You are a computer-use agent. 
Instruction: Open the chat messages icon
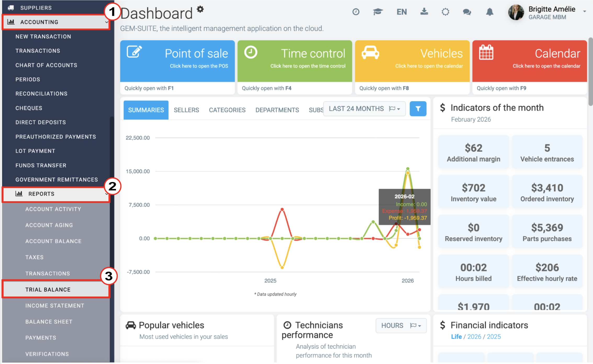pos(467,12)
